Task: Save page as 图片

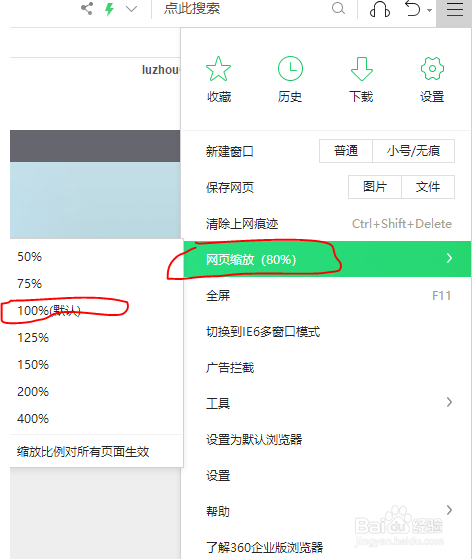Action: (x=375, y=187)
